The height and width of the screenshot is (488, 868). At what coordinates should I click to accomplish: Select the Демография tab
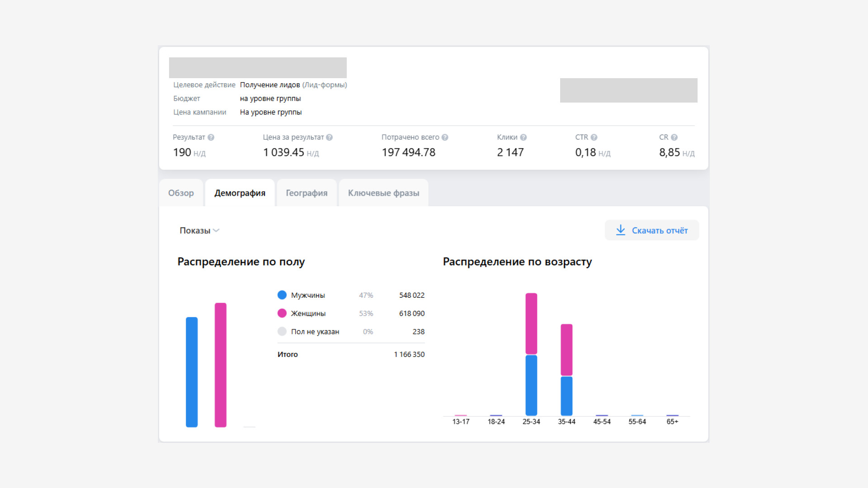[240, 193]
